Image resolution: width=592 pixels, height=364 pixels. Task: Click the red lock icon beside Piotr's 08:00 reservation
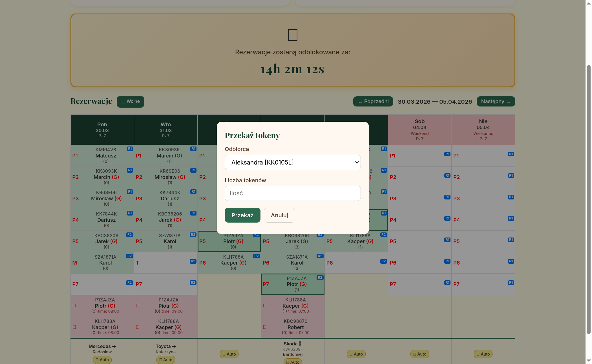[x=74, y=305]
